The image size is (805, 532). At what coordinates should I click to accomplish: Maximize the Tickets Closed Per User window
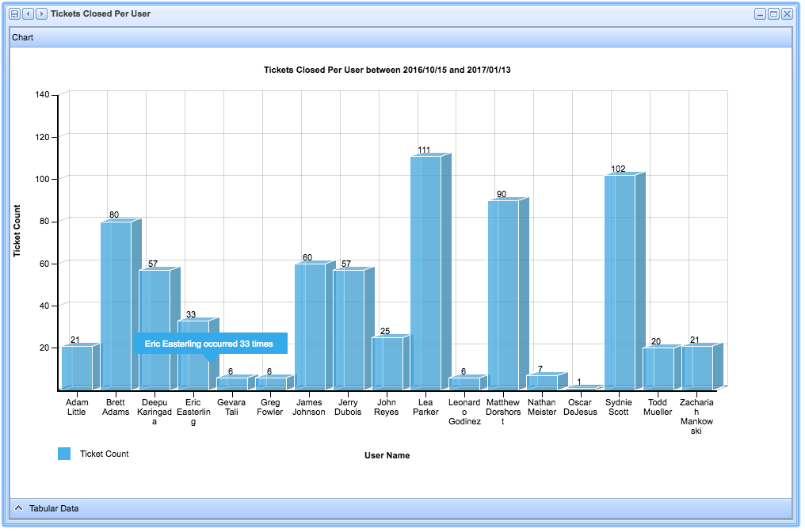[x=773, y=14]
